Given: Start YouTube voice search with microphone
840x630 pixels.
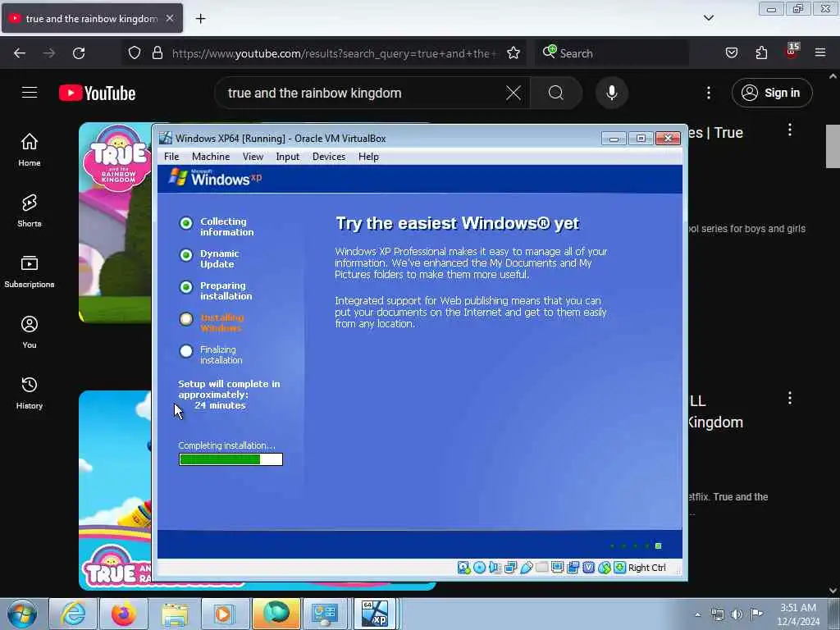Looking at the screenshot, I should pyautogui.click(x=612, y=94).
